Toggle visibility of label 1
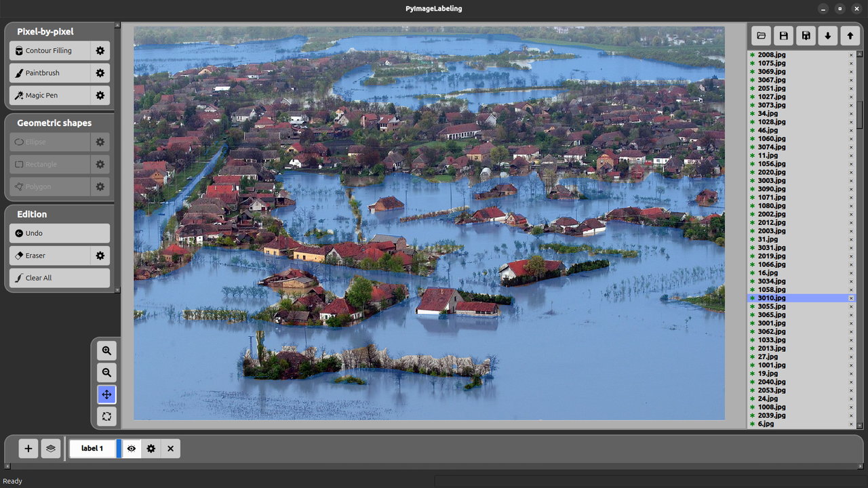This screenshot has height=488, width=868. click(x=132, y=449)
